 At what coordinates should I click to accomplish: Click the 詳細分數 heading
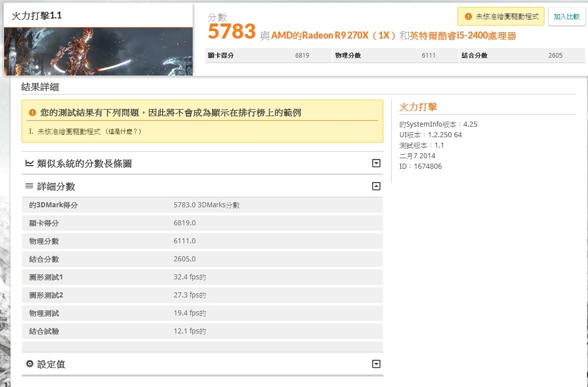coord(56,187)
